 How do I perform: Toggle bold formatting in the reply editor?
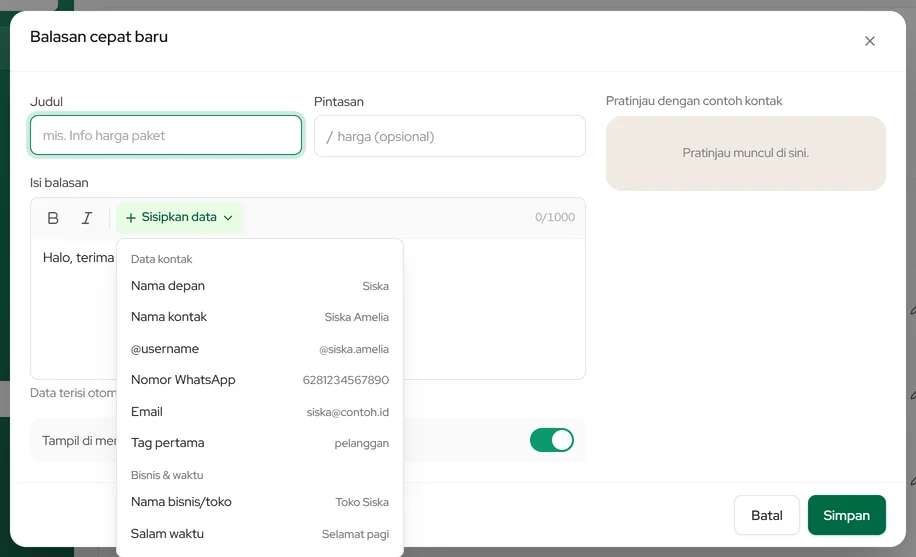pos(53,218)
